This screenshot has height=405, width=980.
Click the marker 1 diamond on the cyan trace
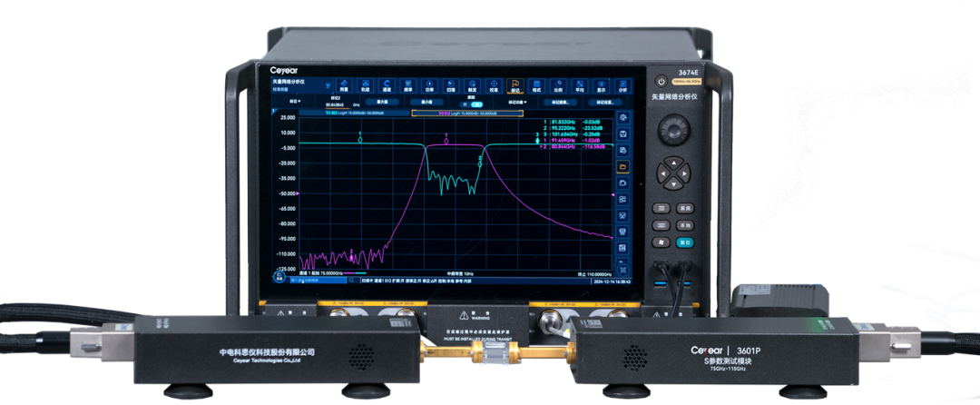pyautogui.click(x=360, y=138)
